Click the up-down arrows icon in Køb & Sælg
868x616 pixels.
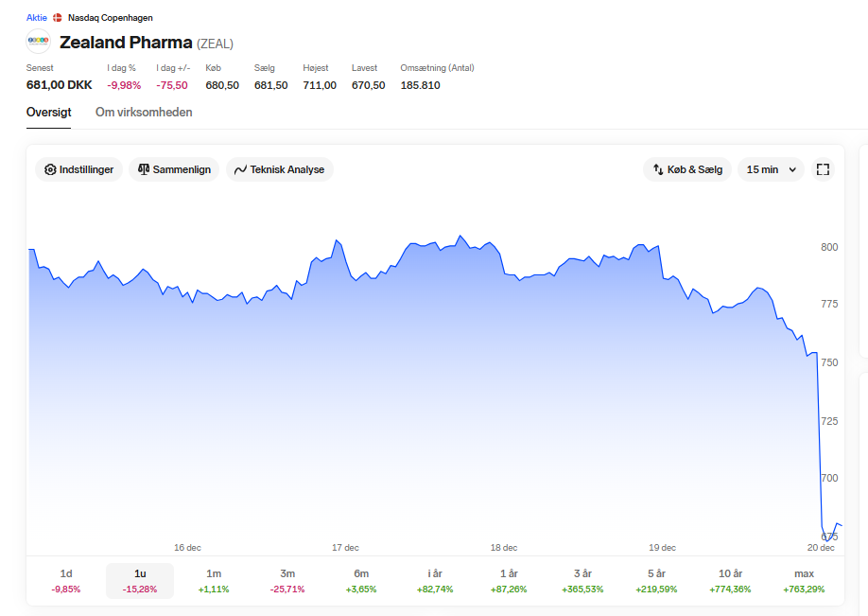(658, 169)
